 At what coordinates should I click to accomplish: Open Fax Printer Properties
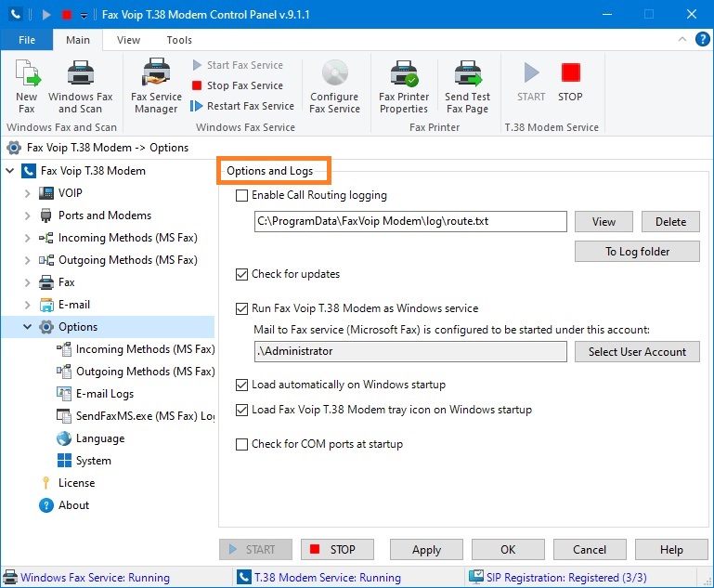(x=404, y=86)
